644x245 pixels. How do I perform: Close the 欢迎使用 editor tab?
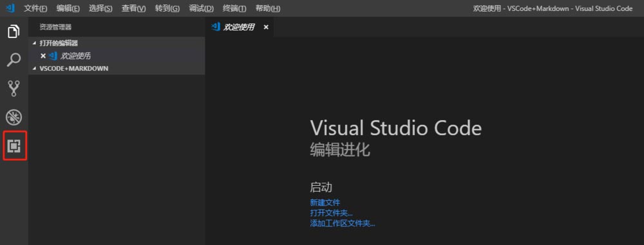[266, 27]
